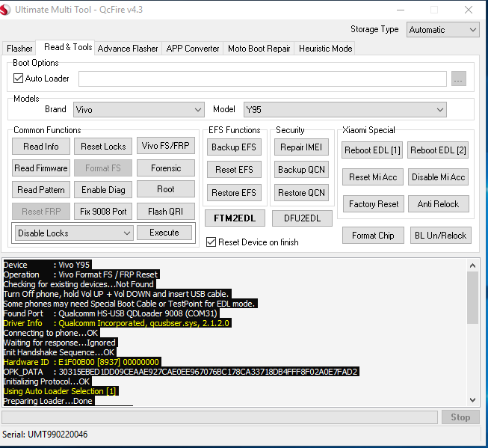Click the log scrollbar down arrow
The image size is (488, 448).
(472, 400)
